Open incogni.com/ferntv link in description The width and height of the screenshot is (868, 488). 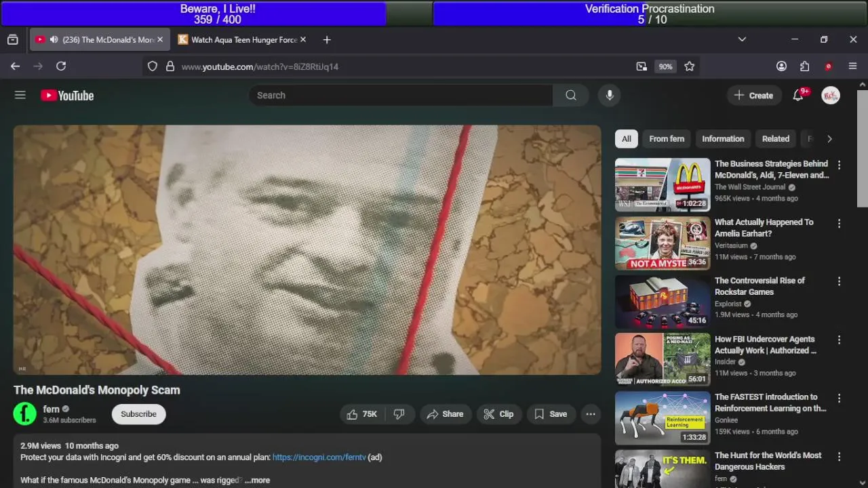pos(319,457)
